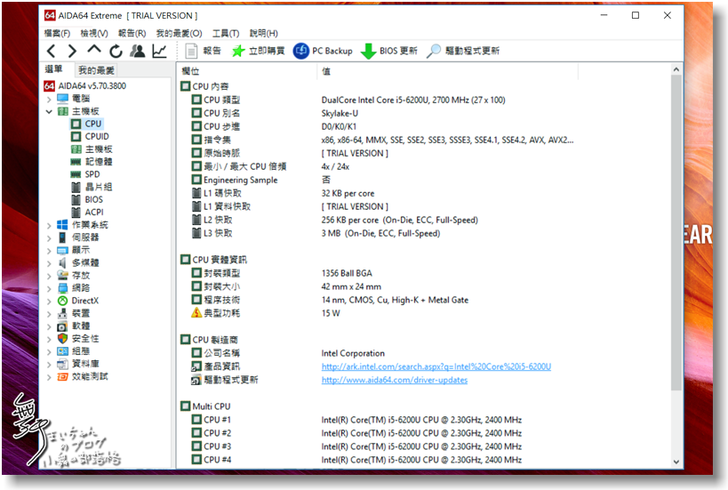Open the line graph icon in toolbar

coord(160,51)
